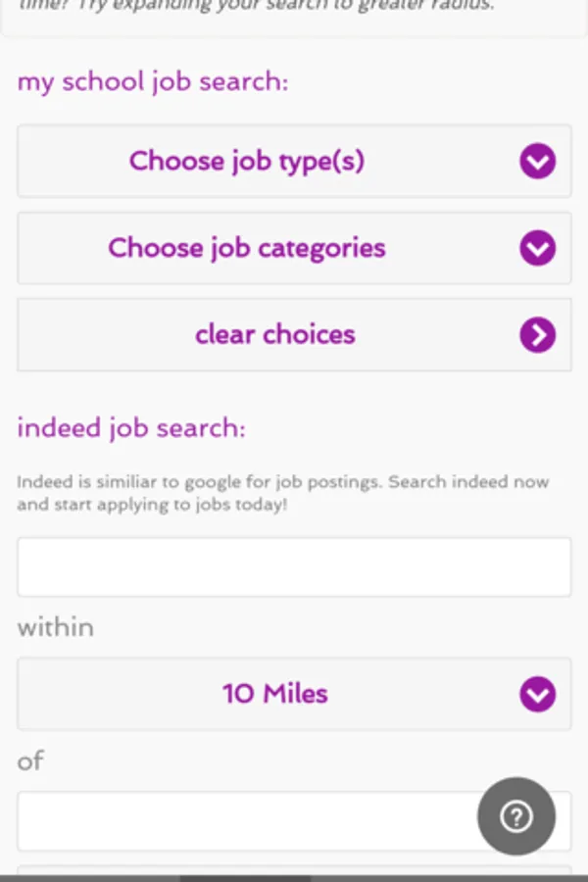Image resolution: width=588 pixels, height=882 pixels.
Task: Click the italic expand-your-search tip at top
Action: click(257, 6)
